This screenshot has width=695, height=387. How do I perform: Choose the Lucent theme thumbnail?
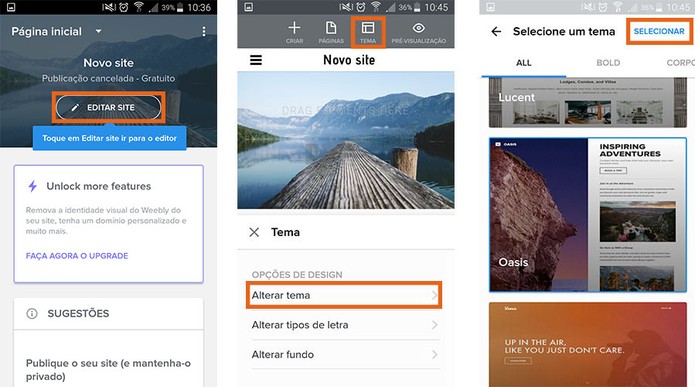pos(588,102)
